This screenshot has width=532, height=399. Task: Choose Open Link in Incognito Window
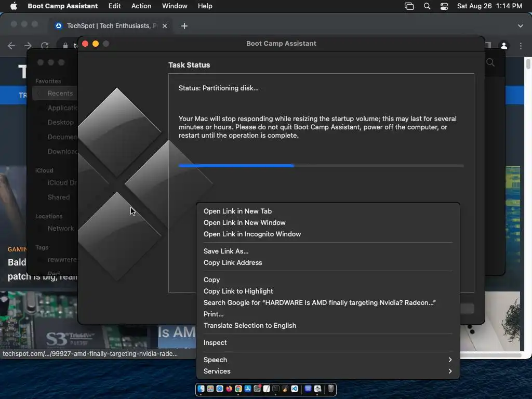(328, 234)
